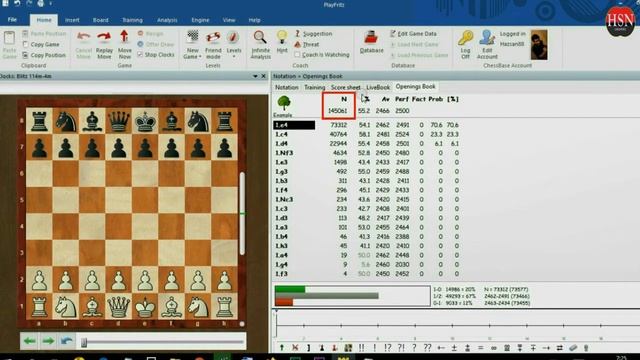
Task: Open the Database icon in the ribbon
Action: (371, 38)
